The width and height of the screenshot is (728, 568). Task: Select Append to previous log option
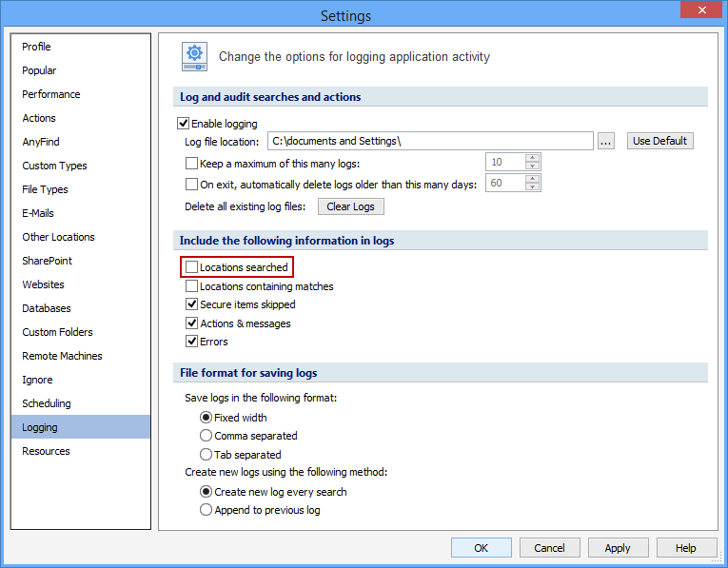coord(206,510)
